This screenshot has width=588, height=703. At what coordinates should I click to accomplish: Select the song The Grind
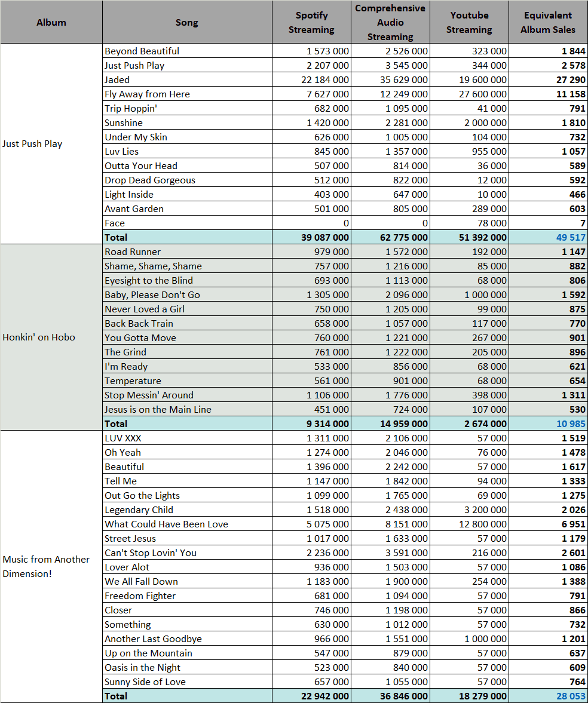click(x=187, y=352)
